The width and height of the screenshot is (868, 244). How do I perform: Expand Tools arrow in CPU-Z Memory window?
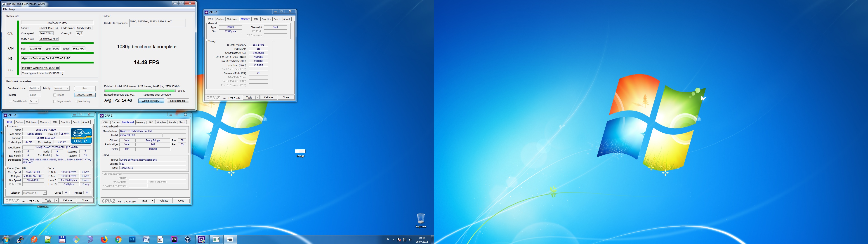pyautogui.click(x=257, y=97)
